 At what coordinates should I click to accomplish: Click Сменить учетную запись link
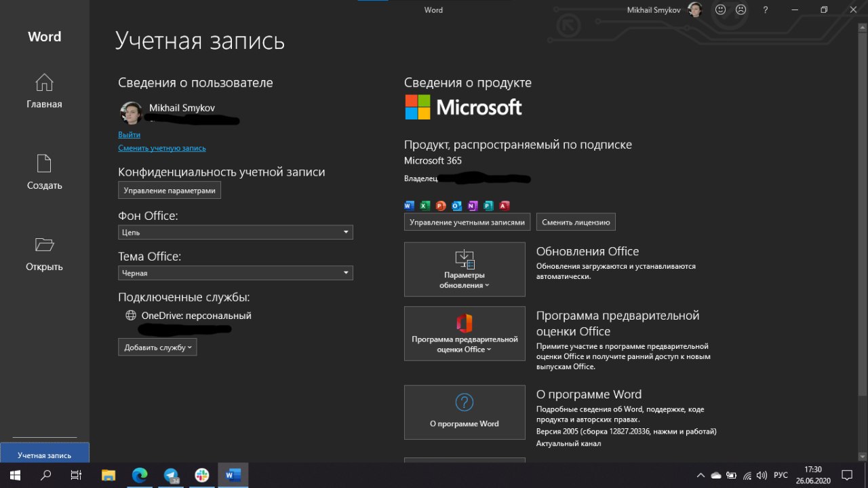[162, 148]
